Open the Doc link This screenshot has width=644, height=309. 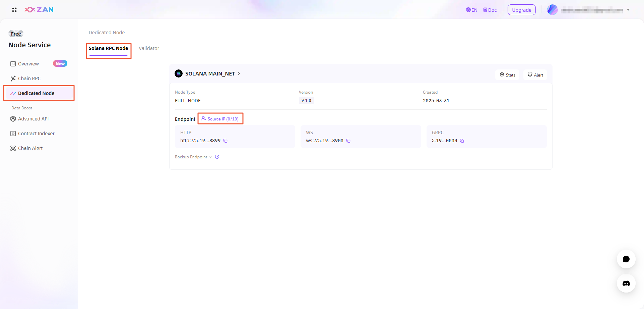490,10
